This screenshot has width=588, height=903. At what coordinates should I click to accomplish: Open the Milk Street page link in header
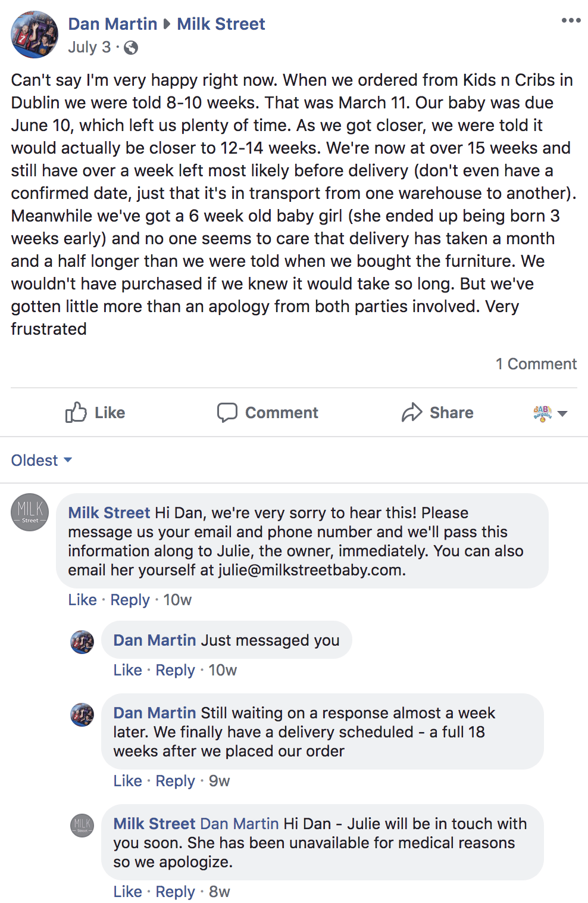pos(221,24)
